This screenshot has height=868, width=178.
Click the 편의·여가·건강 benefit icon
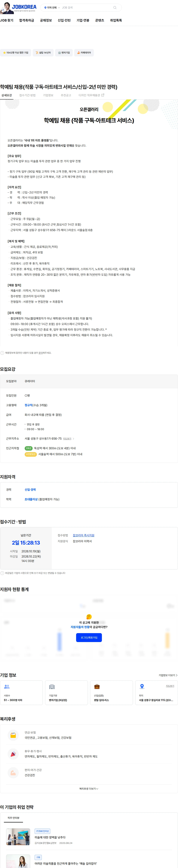(x=13, y=772)
